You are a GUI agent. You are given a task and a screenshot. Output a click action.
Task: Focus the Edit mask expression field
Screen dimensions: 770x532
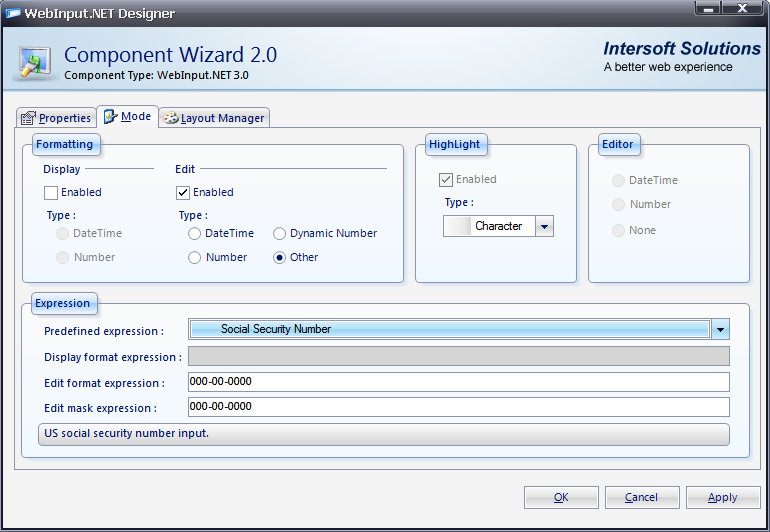tap(458, 407)
